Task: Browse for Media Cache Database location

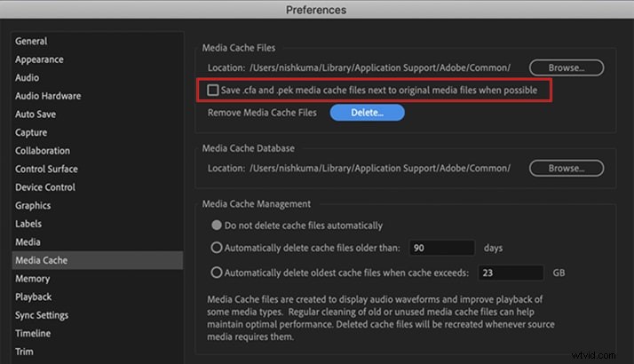Action: pyautogui.click(x=566, y=168)
